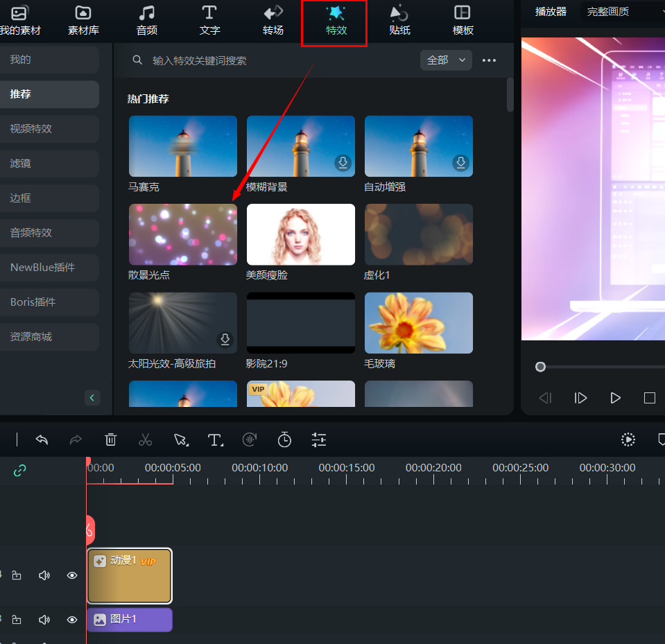
Task: Collapse the sidebar with the green chevron
Action: pyautogui.click(x=92, y=397)
